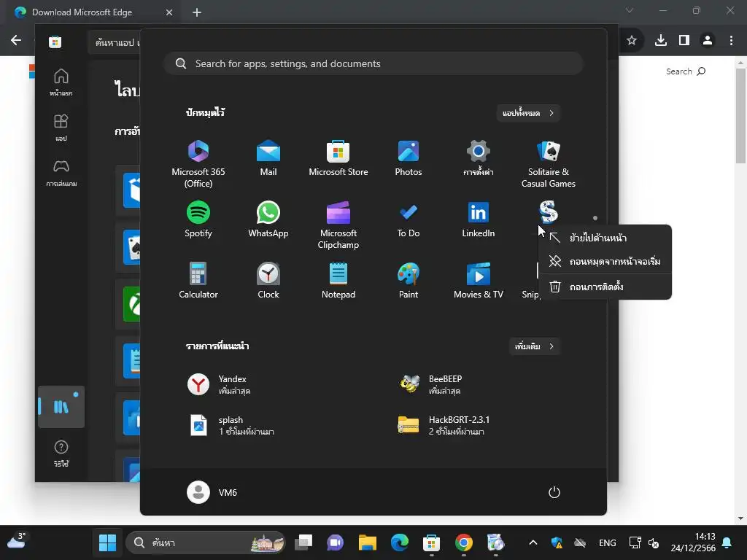Close the Download Microsoft Edge tab

coord(169,12)
